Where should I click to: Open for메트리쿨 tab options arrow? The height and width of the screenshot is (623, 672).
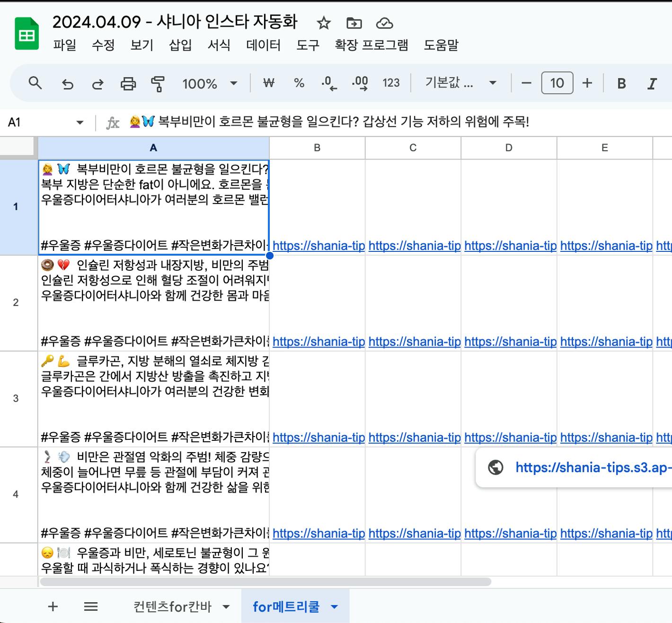tap(334, 607)
